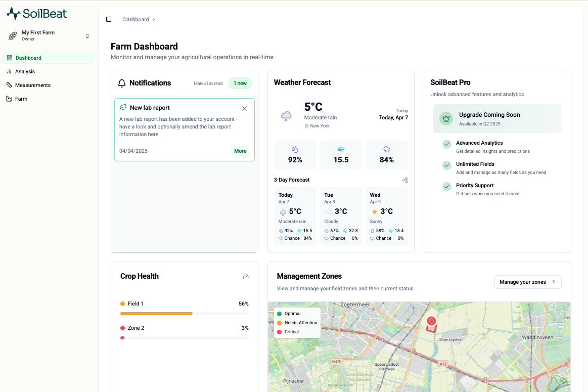Image resolution: width=588 pixels, height=392 pixels.
Task: Click the Field 1 health progress bar
Action: click(x=185, y=314)
